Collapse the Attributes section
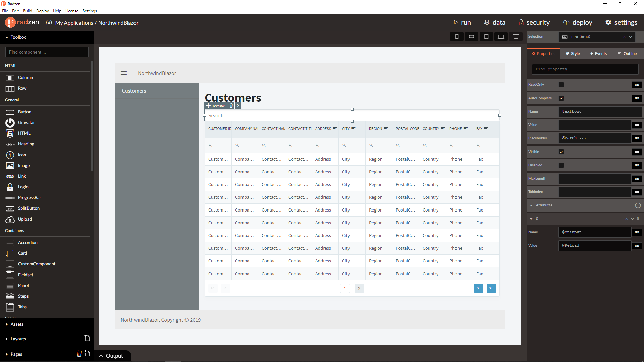Screen dimensions: 644x362 click(531, 205)
